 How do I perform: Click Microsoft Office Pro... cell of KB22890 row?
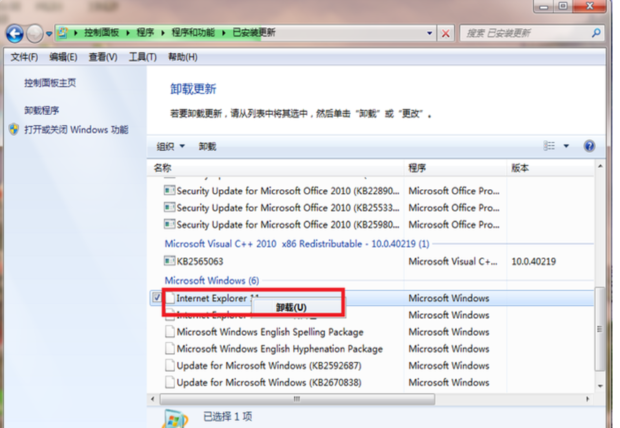coord(454,191)
